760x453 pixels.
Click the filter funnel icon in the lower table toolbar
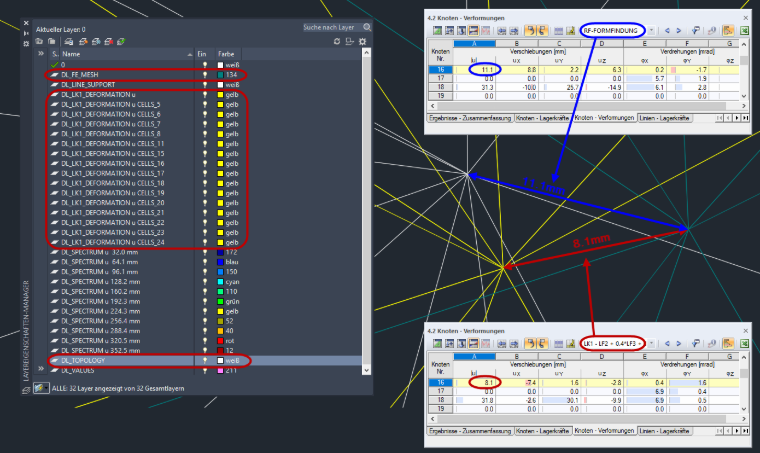(696, 344)
